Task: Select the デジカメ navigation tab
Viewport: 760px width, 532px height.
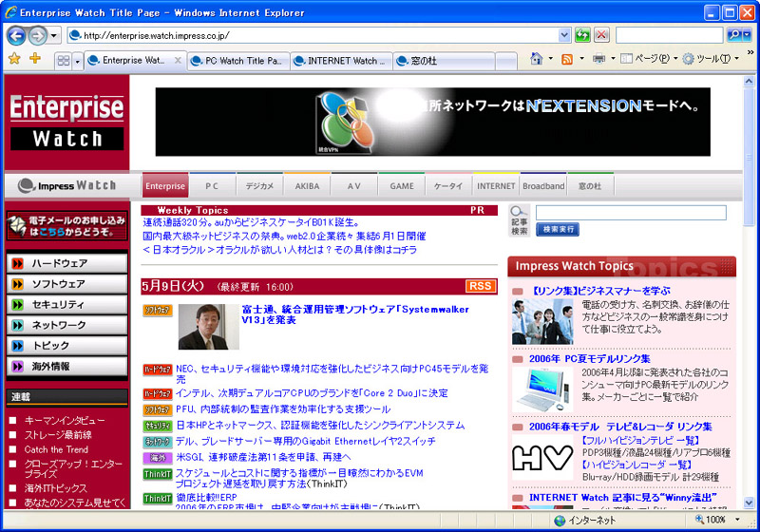Action: pyautogui.click(x=259, y=185)
